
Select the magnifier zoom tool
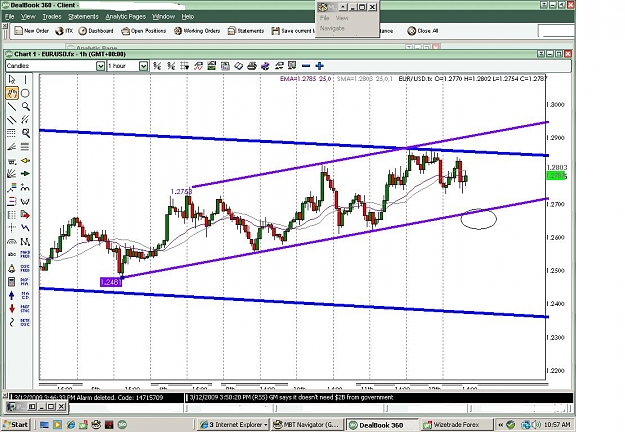(25, 106)
